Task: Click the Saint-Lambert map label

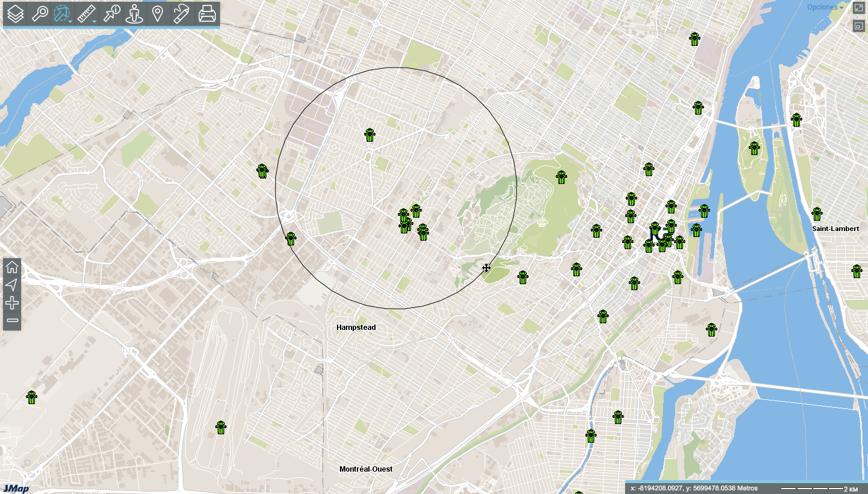Action: (835, 229)
